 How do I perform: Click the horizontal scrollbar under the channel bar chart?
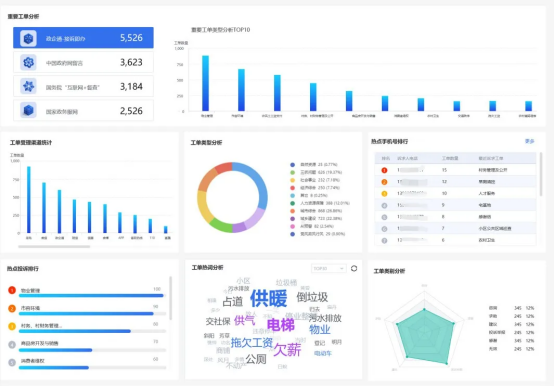pos(54,247)
